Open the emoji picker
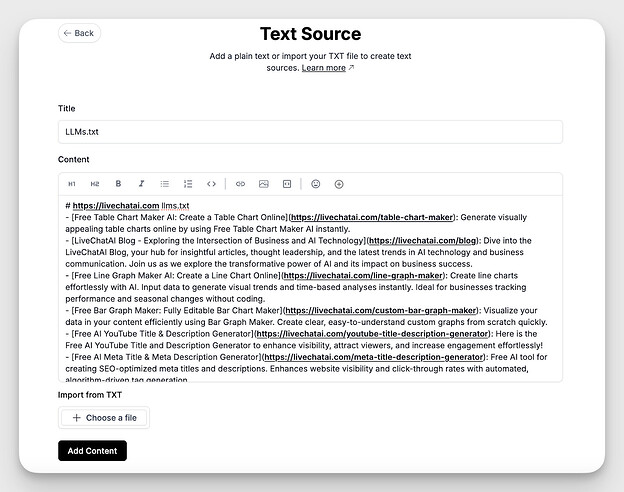Image resolution: width=624 pixels, height=492 pixels. click(x=316, y=184)
